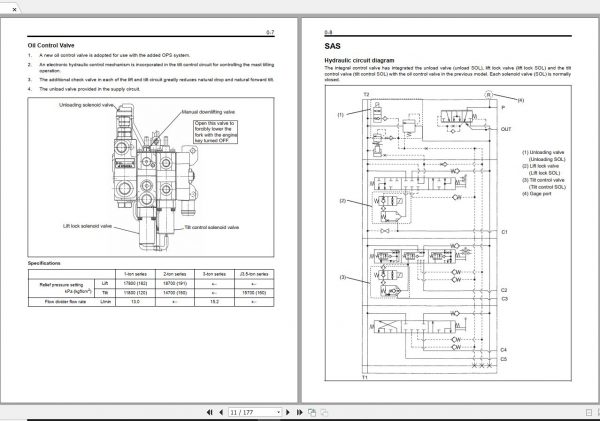Click the '17800 (182)' table cell
The width and height of the screenshot is (600, 421).
click(x=135, y=284)
